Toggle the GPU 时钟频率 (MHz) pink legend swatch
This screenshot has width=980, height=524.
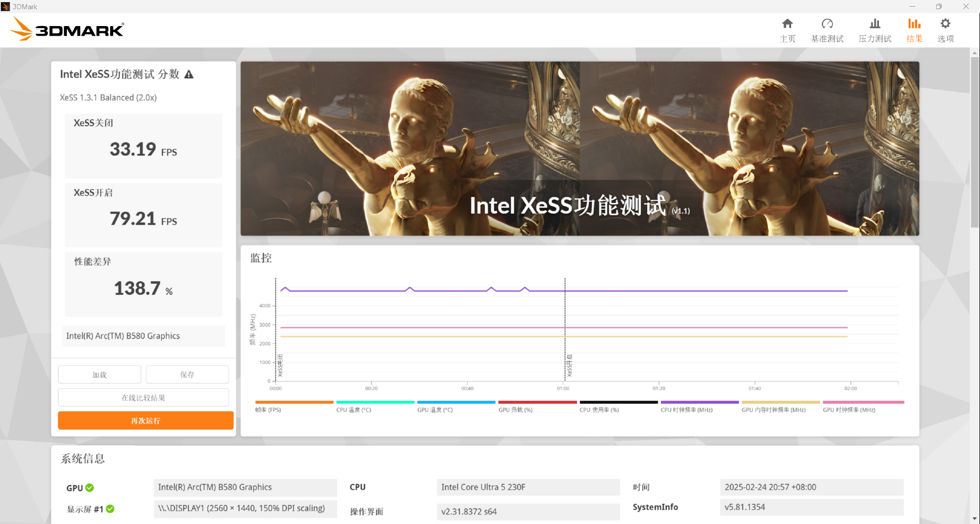[863, 402]
